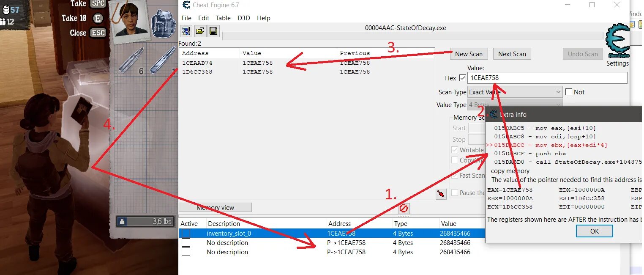Click the Next Scan button
The height and width of the screenshot is (275, 644).
coord(512,54)
